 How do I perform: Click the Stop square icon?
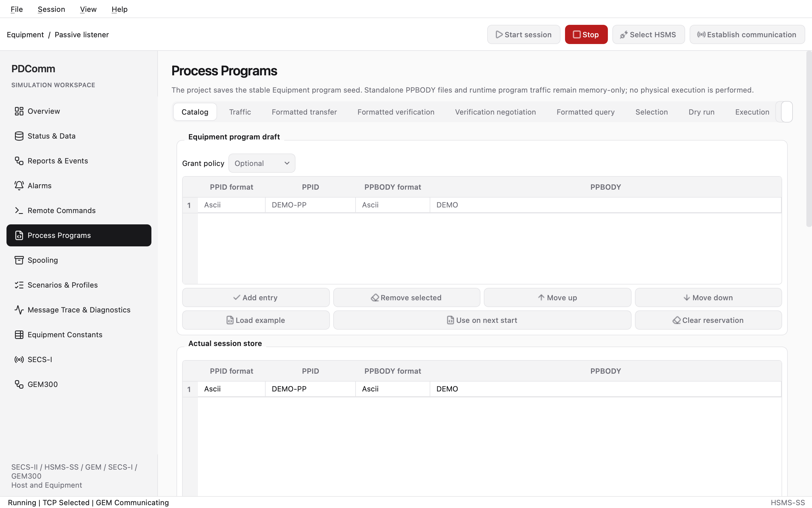pos(577,35)
